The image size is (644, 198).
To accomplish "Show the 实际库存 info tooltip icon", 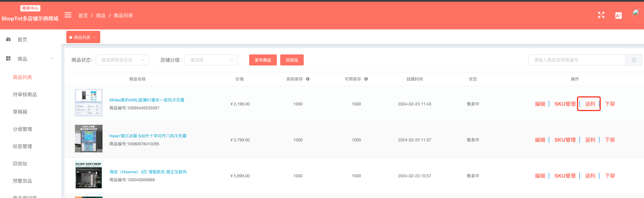I will point(308,79).
